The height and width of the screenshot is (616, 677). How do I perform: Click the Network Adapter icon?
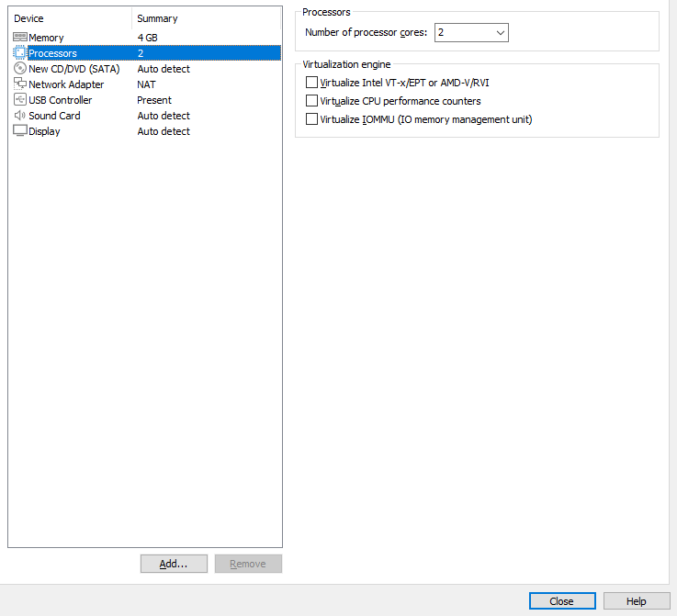coord(20,84)
